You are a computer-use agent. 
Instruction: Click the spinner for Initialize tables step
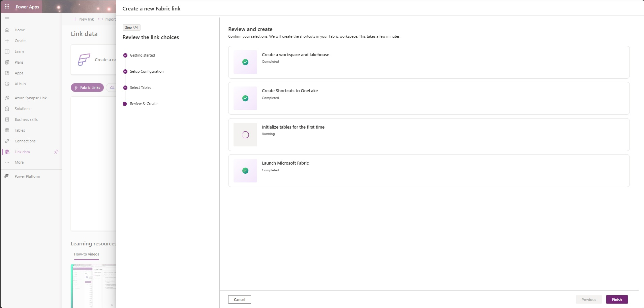click(x=245, y=135)
